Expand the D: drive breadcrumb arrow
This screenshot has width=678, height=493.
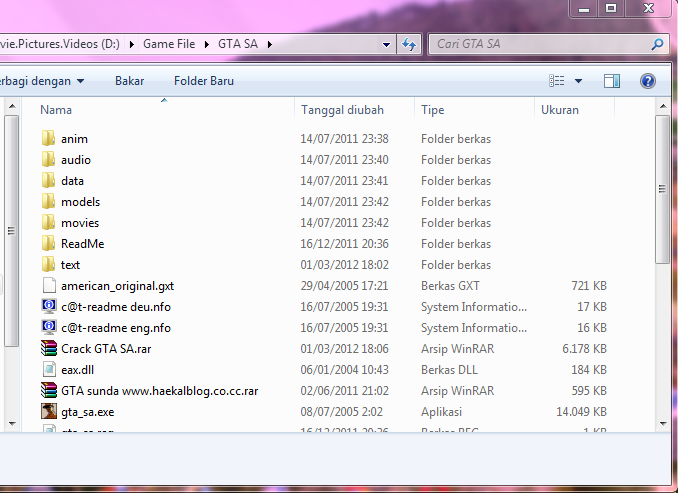pos(131,44)
